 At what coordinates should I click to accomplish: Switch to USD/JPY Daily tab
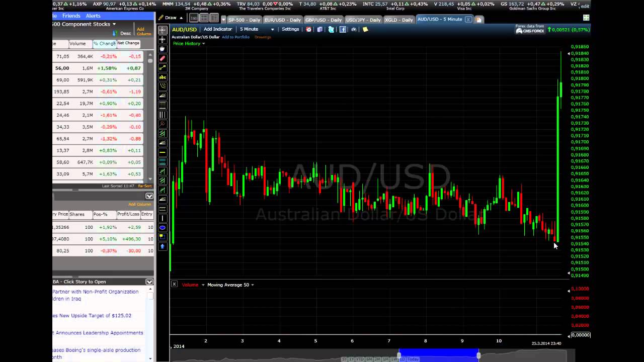pos(363,20)
